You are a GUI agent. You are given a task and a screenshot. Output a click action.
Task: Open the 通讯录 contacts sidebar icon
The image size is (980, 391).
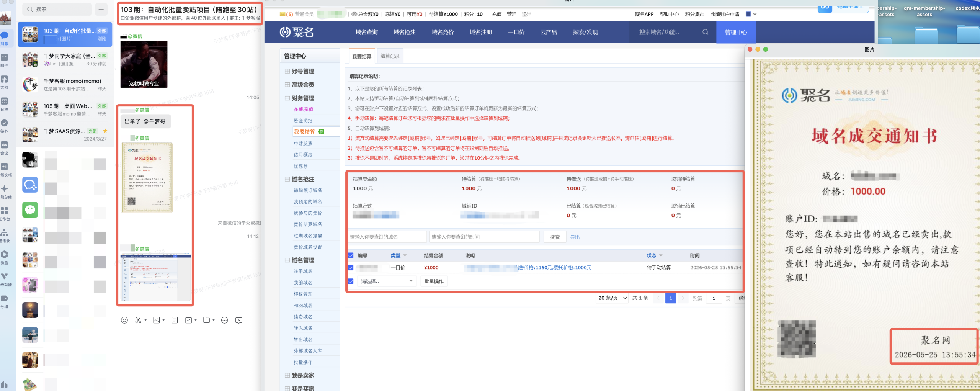tap(5, 233)
